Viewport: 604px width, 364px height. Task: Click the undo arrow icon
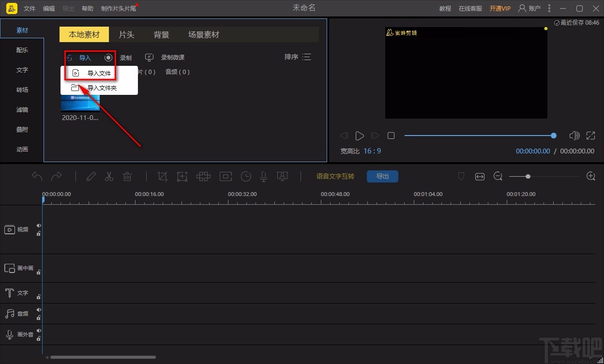[x=37, y=177]
